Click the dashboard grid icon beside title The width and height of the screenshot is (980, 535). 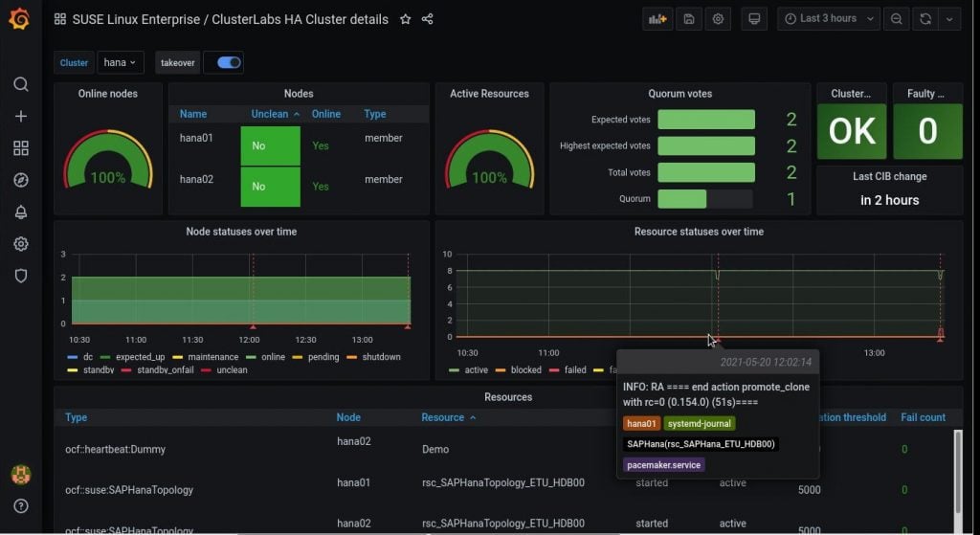point(60,19)
